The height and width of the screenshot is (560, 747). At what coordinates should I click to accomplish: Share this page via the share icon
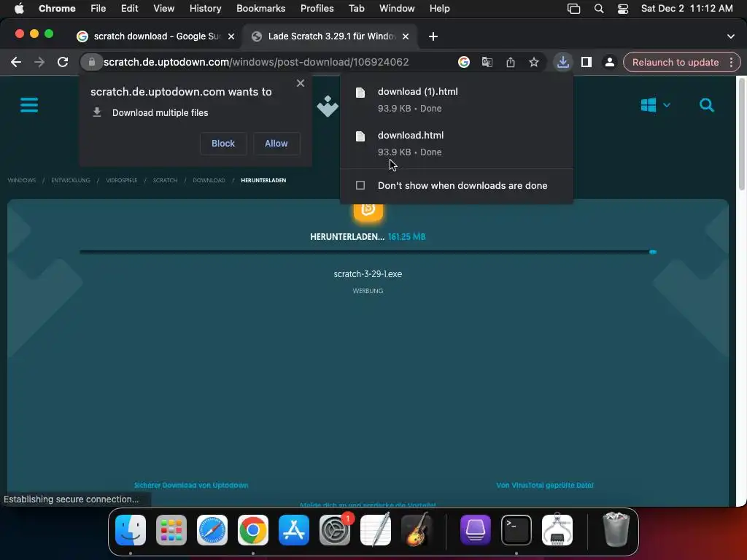click(x=510, y=63)
